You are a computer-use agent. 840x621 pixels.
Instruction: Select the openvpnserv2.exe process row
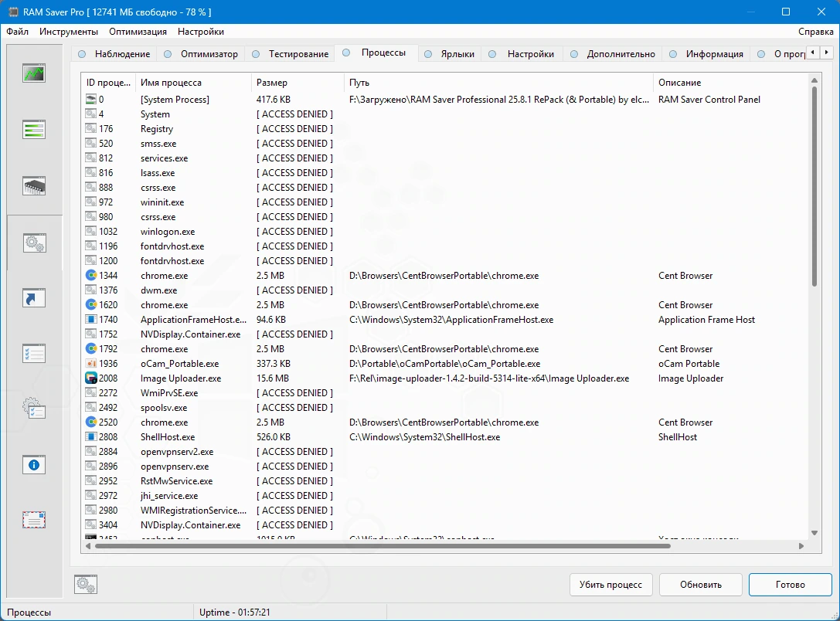(x=444, y=451)
